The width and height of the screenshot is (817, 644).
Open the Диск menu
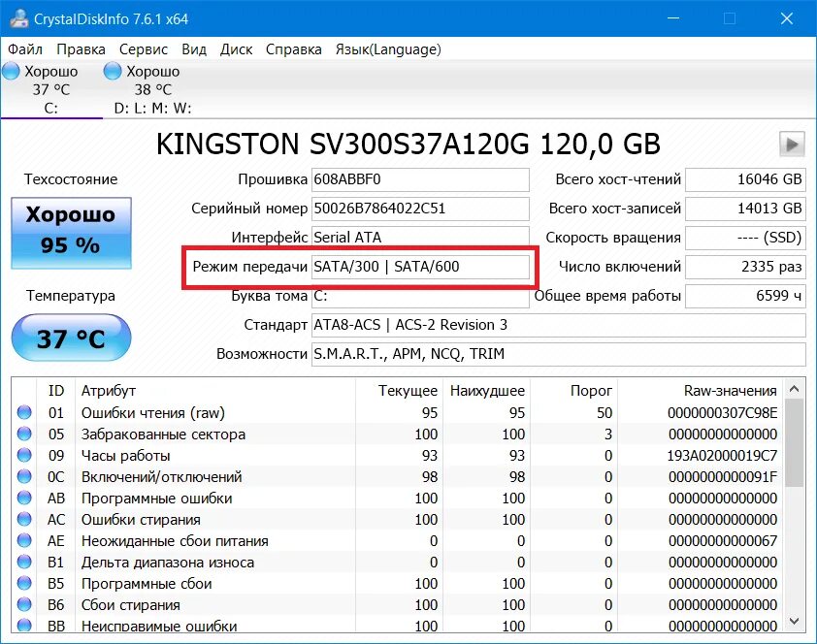pyautogui.click(x=236, y=49)
